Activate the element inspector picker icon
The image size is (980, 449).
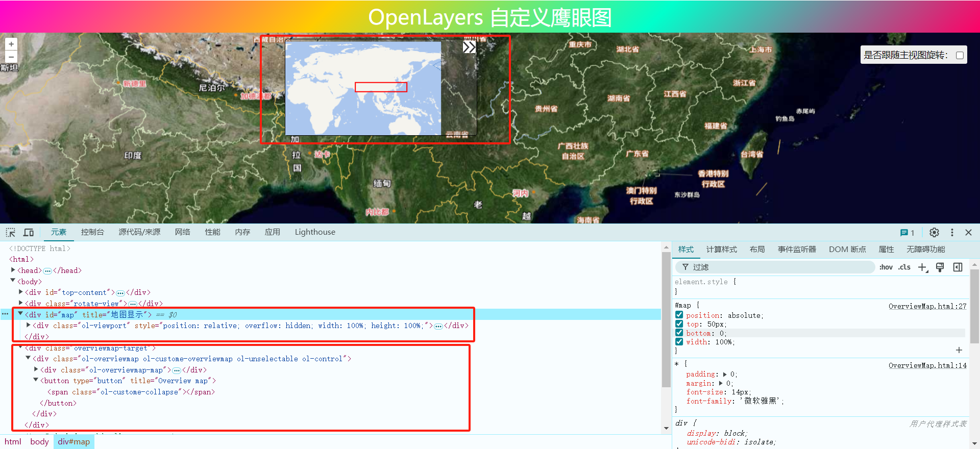(11, 232)
